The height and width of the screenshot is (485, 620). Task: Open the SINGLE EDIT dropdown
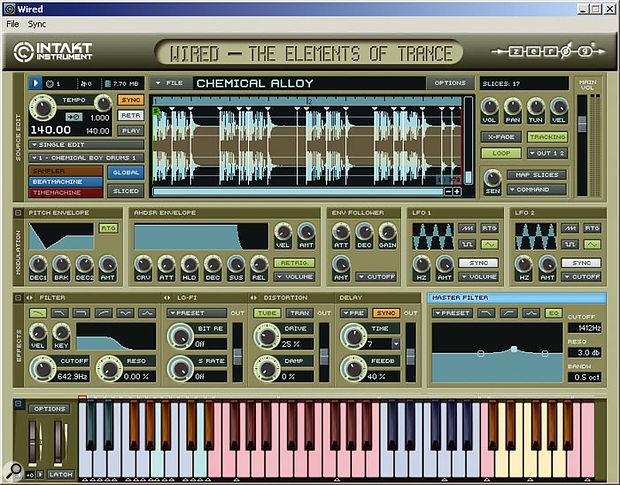click(x=86, y=145)
